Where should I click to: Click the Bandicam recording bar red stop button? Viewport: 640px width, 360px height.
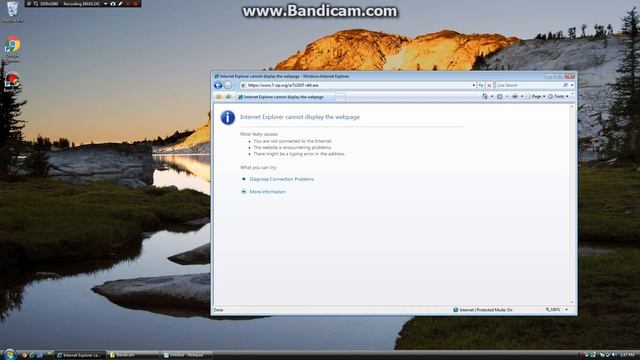[136, 4]
